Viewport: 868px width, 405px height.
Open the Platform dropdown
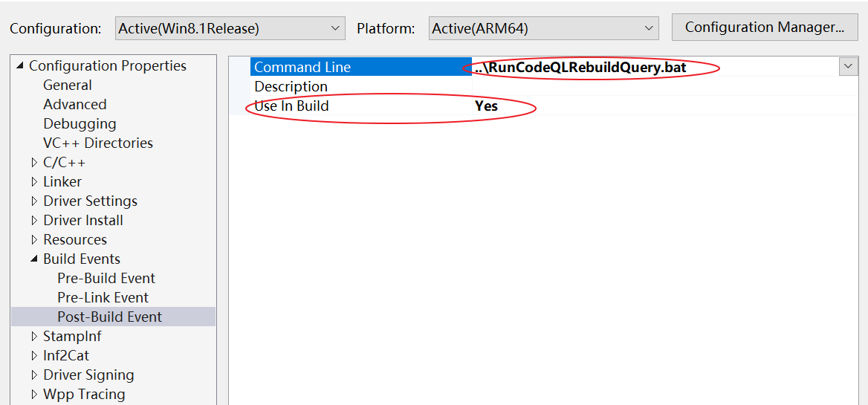coord(543,28)
